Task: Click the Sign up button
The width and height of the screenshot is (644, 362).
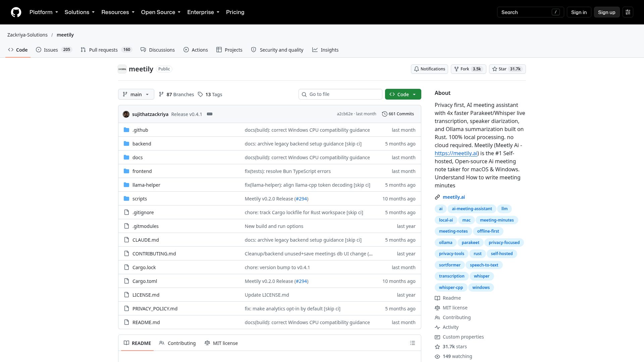Action: [606, 12]
